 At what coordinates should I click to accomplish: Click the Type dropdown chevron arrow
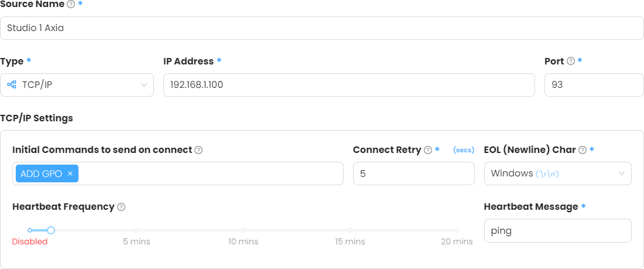point(144,85)
